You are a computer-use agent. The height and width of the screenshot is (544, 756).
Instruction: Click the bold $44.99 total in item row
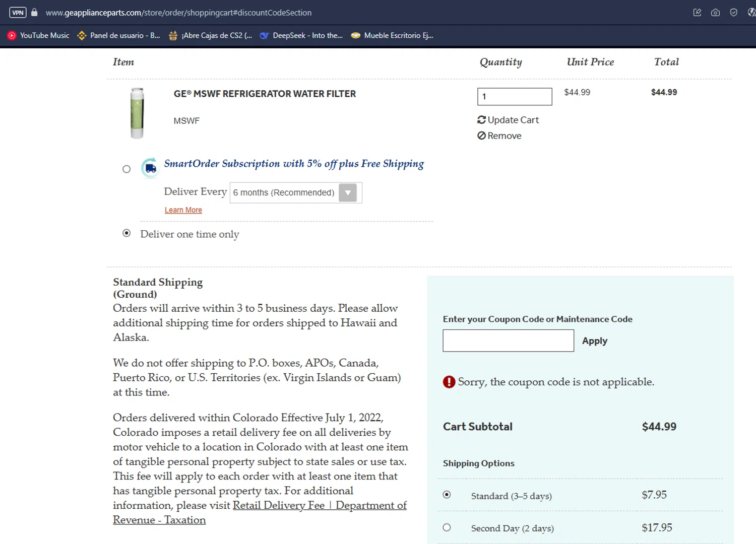[x=664, y=92]
